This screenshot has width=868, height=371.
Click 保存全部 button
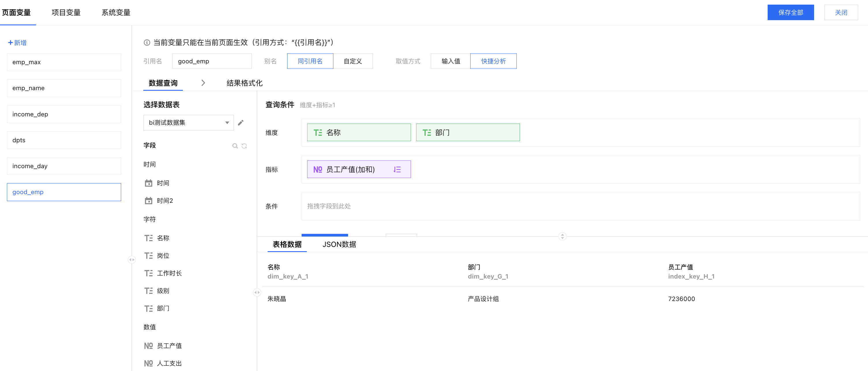click(x=790, y=12)
